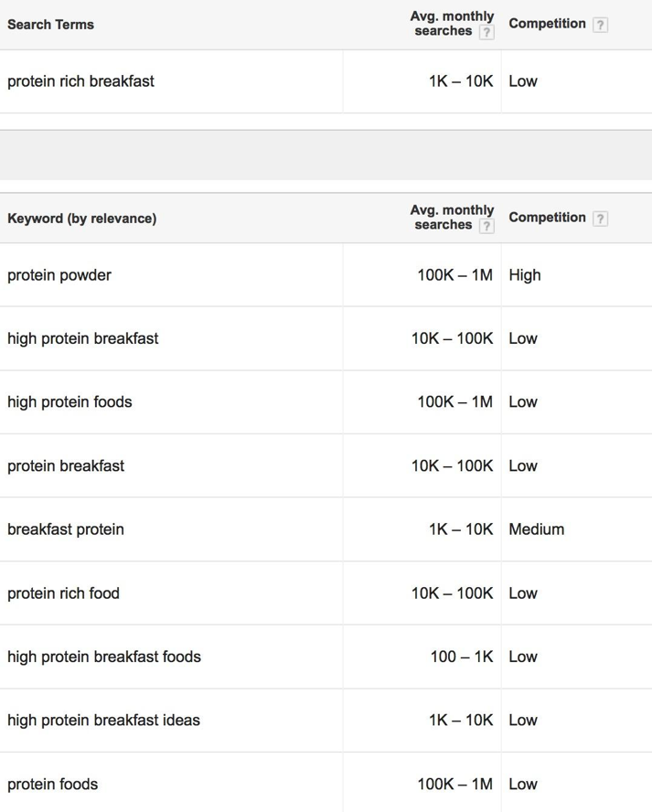Click help icon under Keyword table's monthly searches

(486, 226)
